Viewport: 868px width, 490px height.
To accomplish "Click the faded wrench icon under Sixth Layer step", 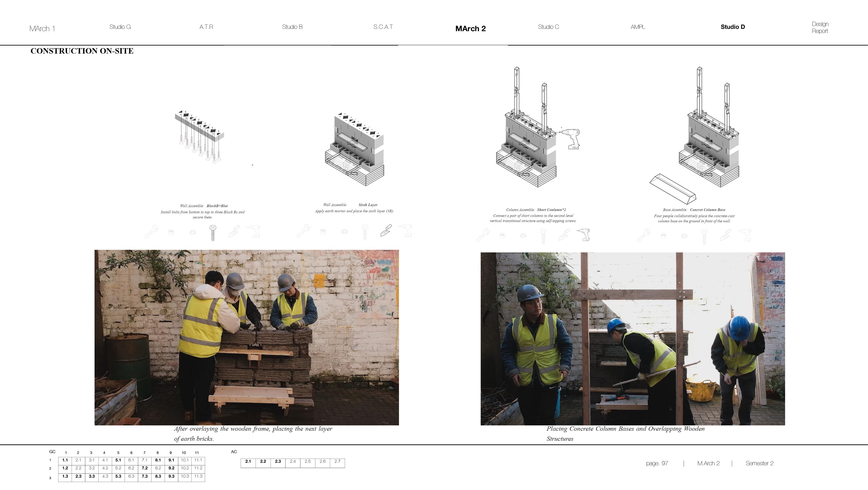I will pyautogui.click(x=303, y=231).
